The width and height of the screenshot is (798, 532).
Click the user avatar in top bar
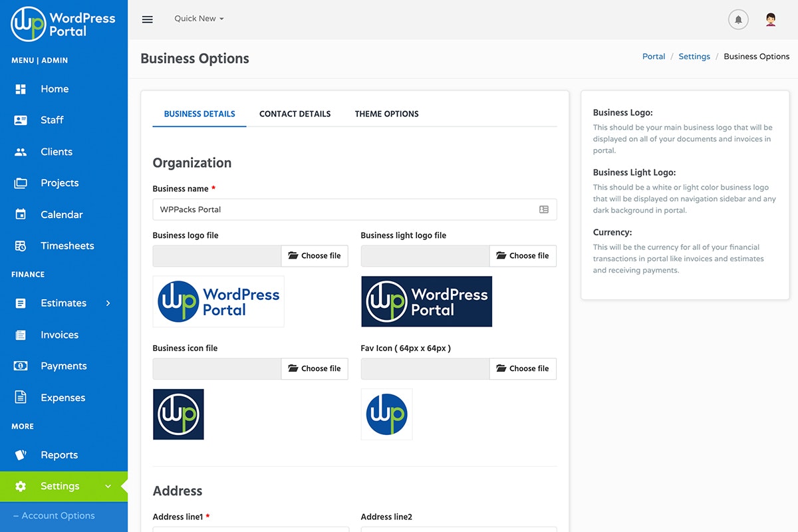770,19
